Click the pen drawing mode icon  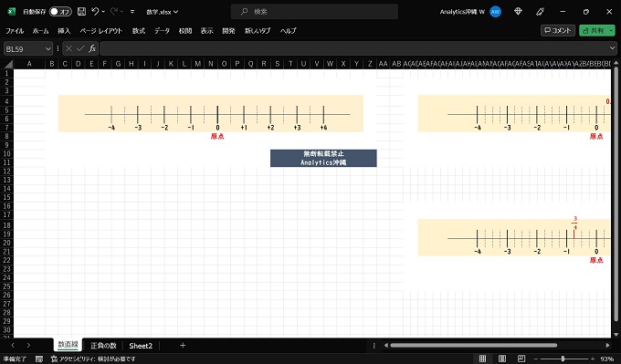pos(540,12)
